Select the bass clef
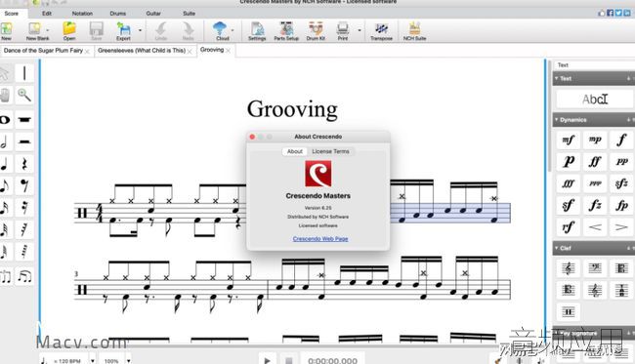 coord(595,268)
